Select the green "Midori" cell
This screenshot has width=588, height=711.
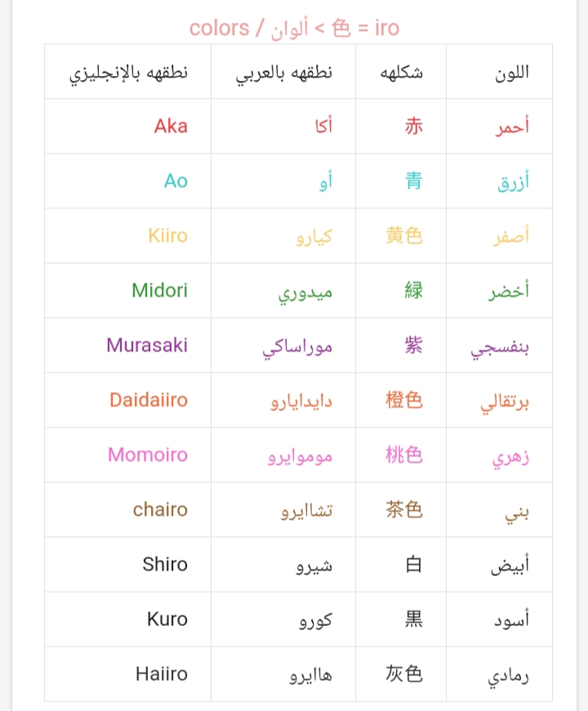[159, 290]
